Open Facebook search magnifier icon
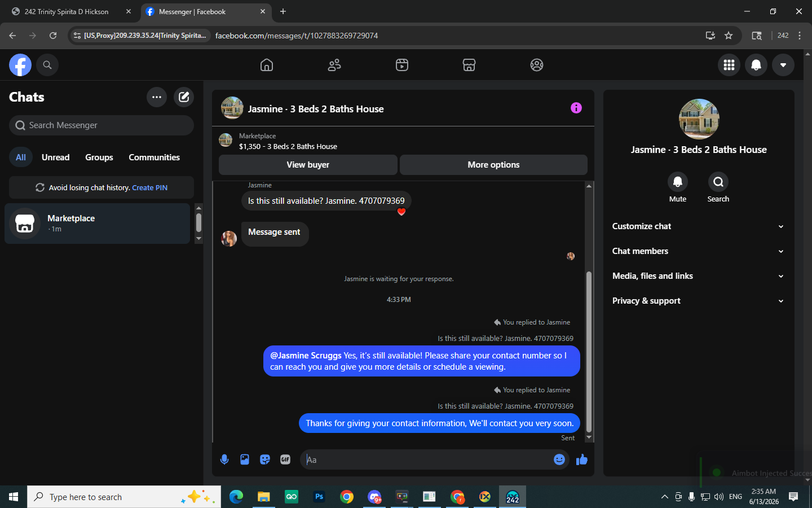This screenshot has height=508, width=812. click(x=47, y=65)
